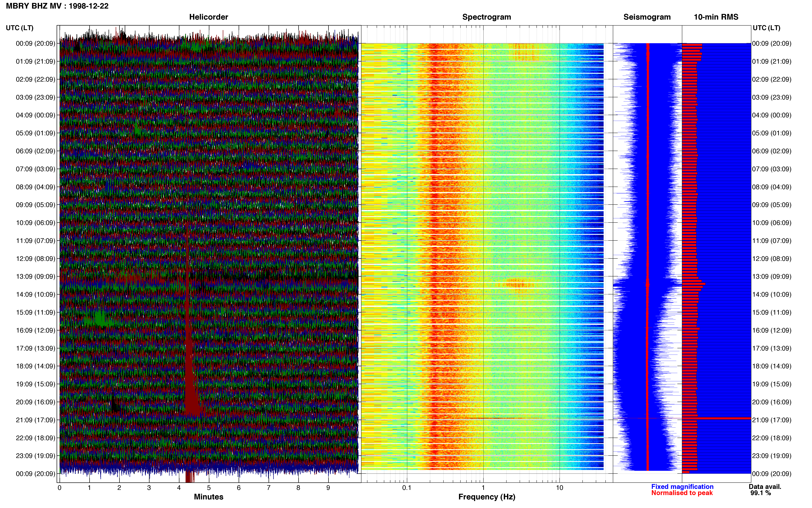Click the 5 tick on the Minutes axis
The image size is (812, 508).
coord(209,488)
